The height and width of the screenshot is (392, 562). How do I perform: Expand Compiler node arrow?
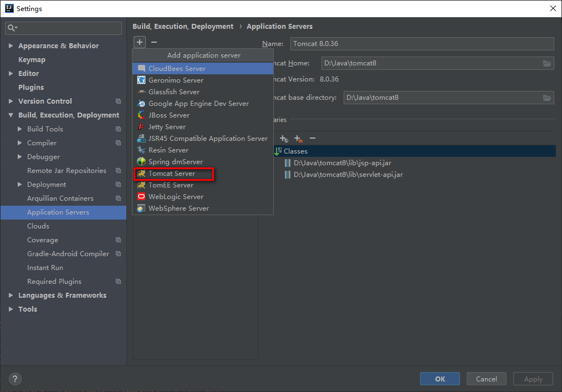(20, 142)
